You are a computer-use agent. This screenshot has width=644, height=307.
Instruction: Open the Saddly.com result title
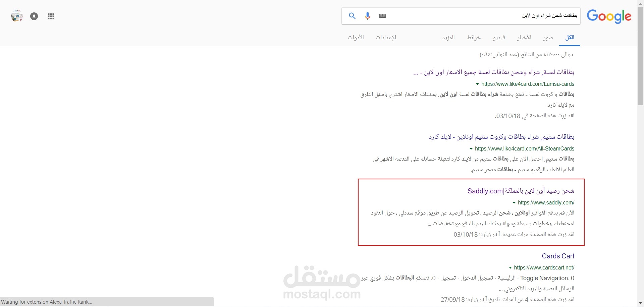click(x=521, y=191)
